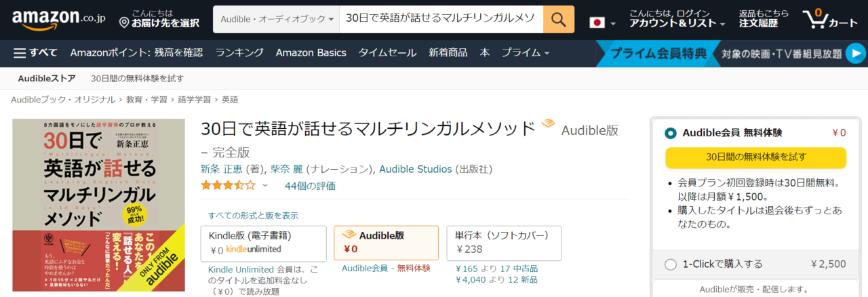
Task: Click the delivery location pin icon
Action: click(x=124, y=23)
